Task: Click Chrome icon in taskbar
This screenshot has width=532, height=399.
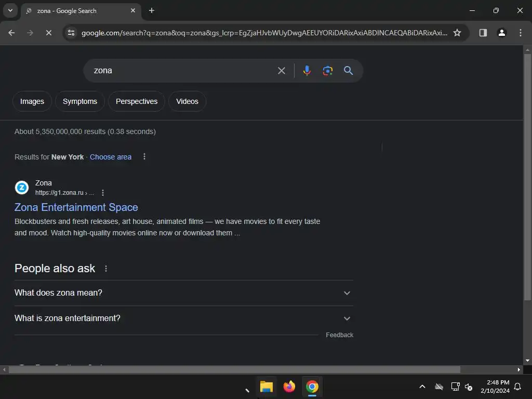Action: pos(312,387)
